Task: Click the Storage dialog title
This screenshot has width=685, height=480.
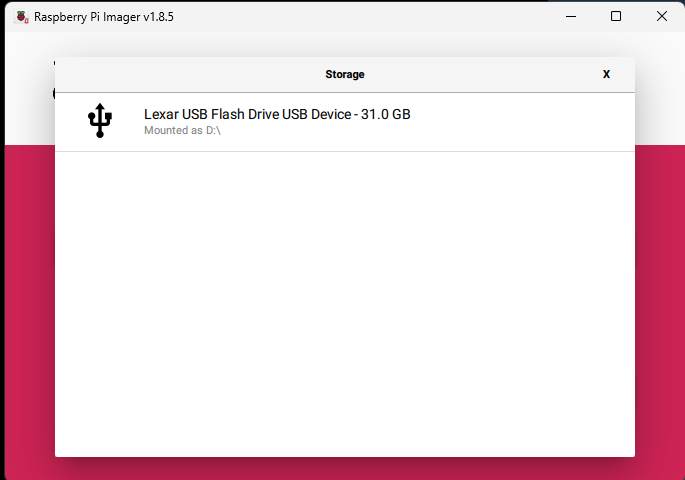Action: tap(345, 74)
